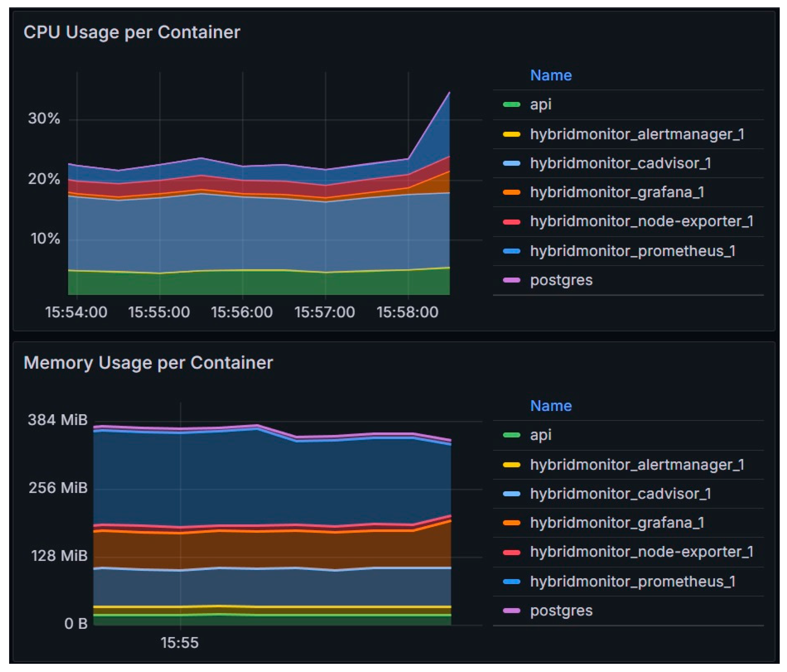The width and height of the screenshot is (787, 672).
Task: Toggle hybridmonitor_grafana_1 series in CPU legend
Action: 617,192
